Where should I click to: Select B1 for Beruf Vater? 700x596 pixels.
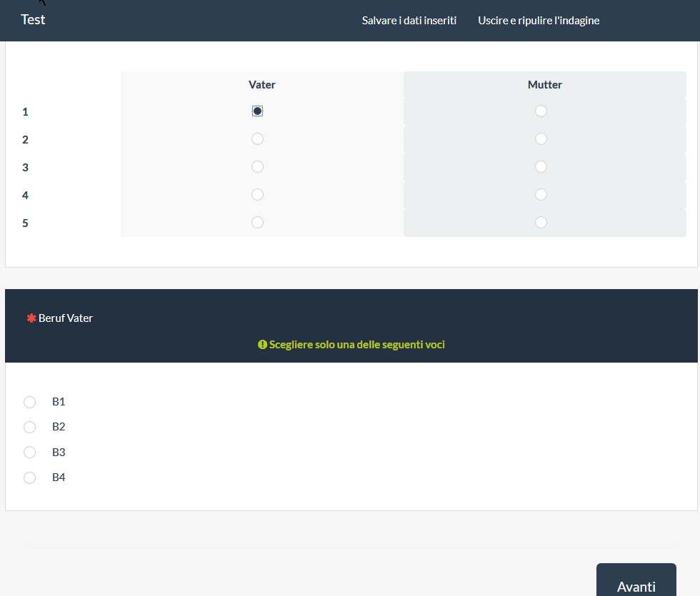(30, 403)
